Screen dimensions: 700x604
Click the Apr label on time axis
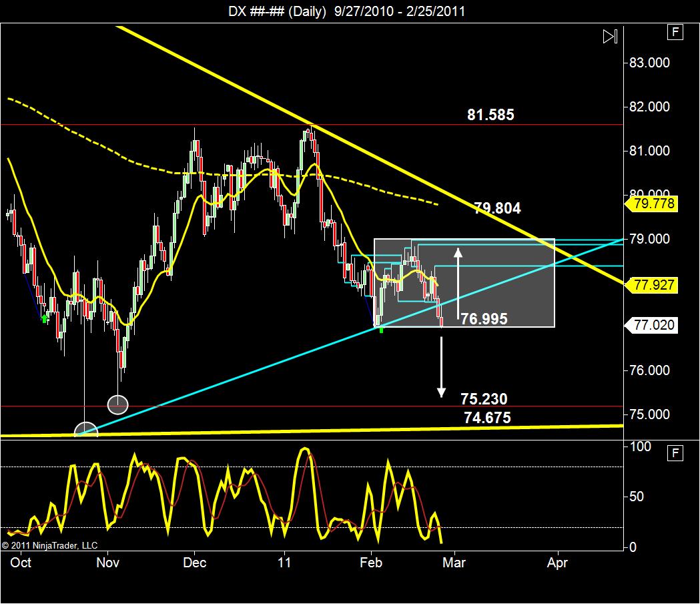[557, 563]
